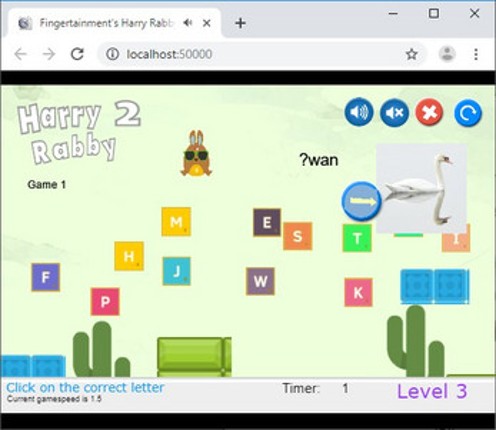Open the Chrome three-dot menu
Screen dimensions: 496x430
point(476,54)
